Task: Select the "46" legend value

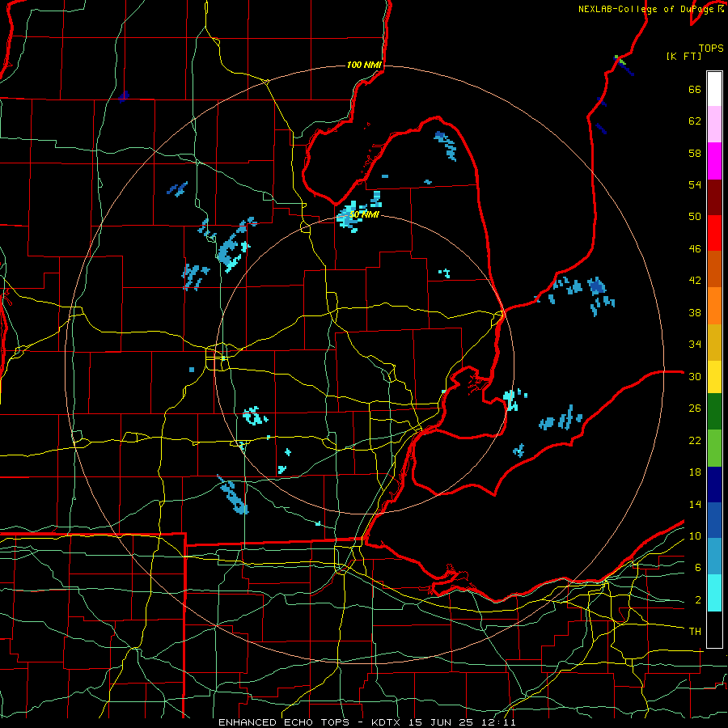Action: [695, 249]
